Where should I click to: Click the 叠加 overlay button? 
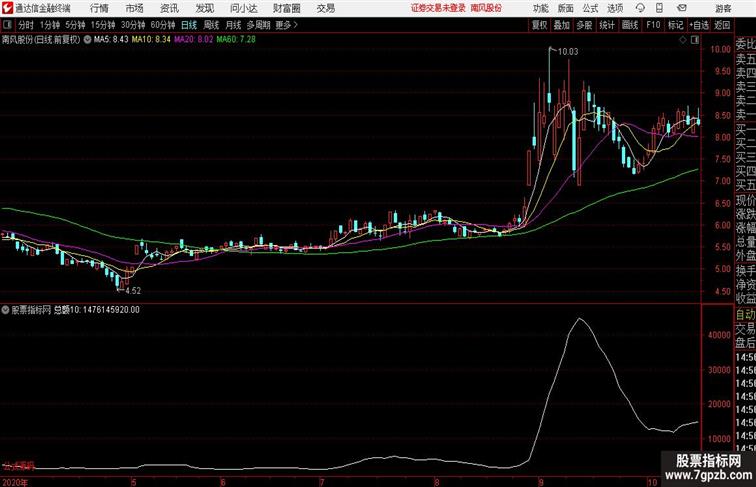[x=561, y=25]
